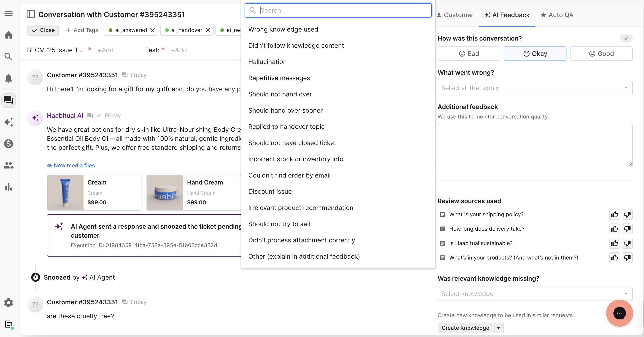Open the Hand Cream product thumbnail
644x337 pixels.
coord(165,193)
